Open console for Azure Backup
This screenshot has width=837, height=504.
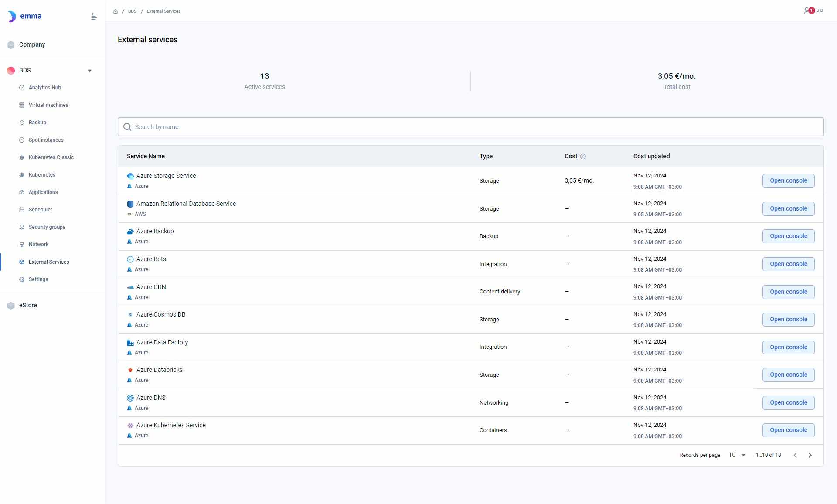pos(788,236)
